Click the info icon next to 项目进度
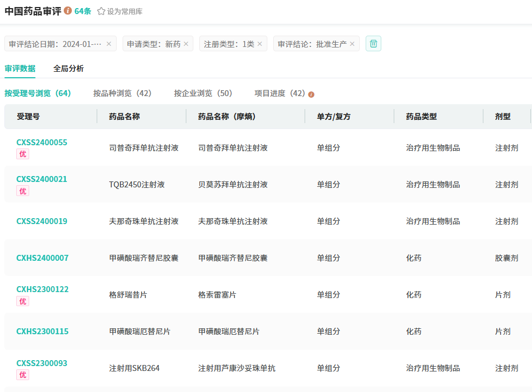The image size is (532, 392). click(311, 94)
